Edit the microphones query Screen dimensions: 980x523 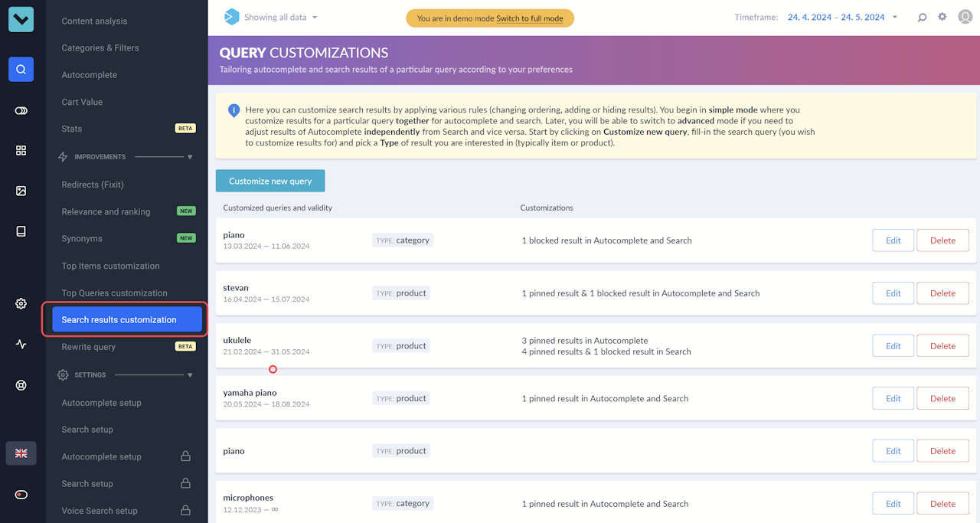[893, 503]
